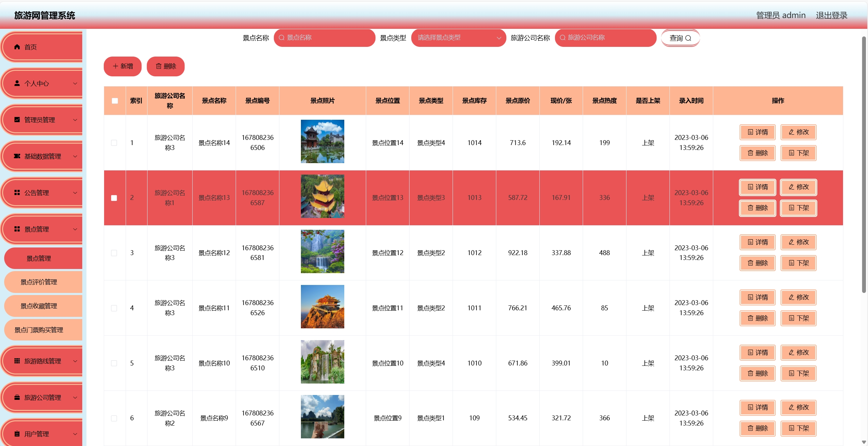Click the 基础数据管理 sidebar icon
Viewport: 868px width, 446px height.
point(17,156)
